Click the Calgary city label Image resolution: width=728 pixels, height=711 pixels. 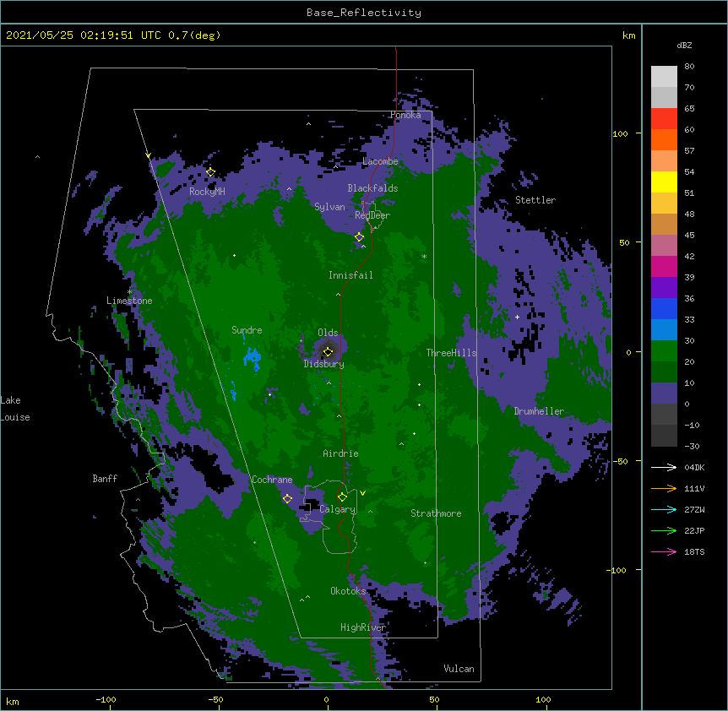click(x=338, y=509)
